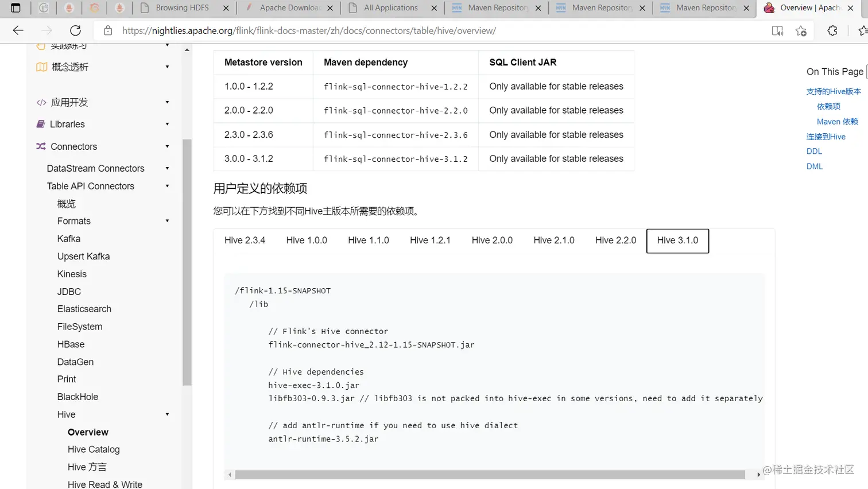Viewport: 868px width, 489px height.
Task: Click the forward navigation arrow
Action: 47,30
